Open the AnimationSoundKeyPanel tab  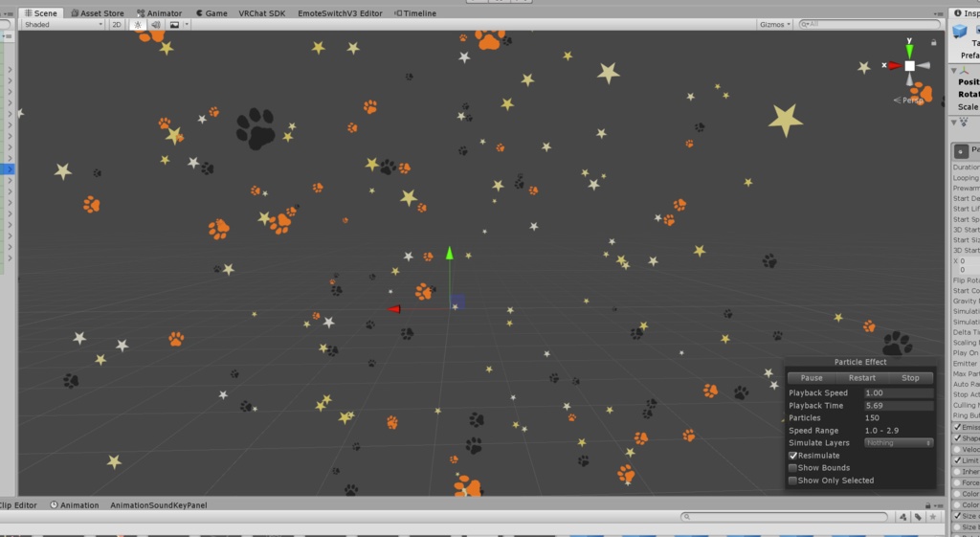pos(159,505)
